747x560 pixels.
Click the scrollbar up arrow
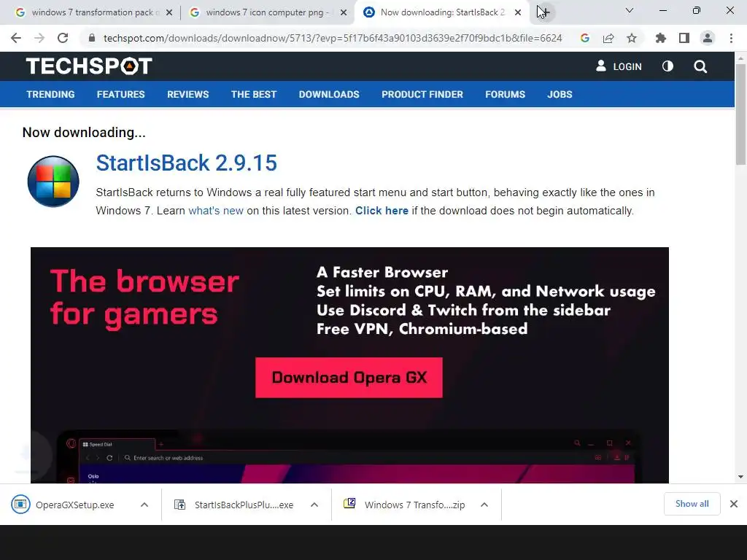pyautogui.click(x=740, y=58)
